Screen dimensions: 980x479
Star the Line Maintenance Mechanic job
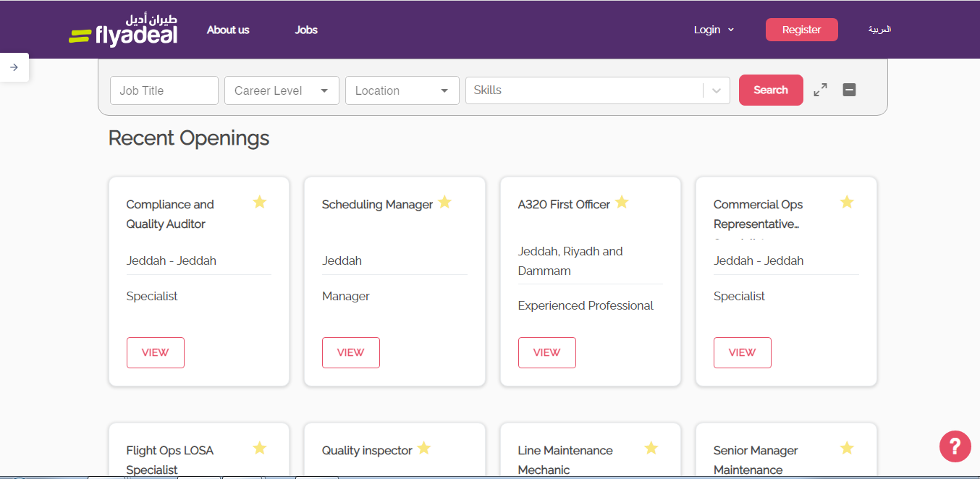651,448
